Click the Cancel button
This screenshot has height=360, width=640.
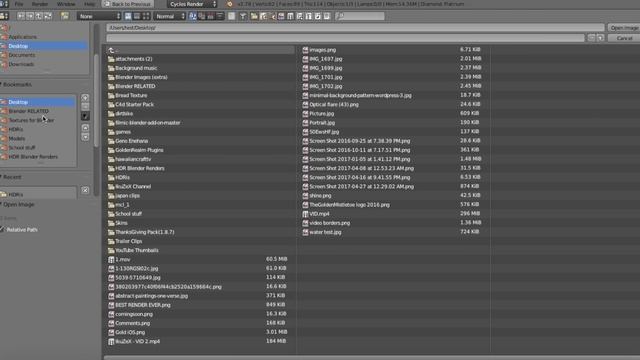[x=624, y=38]
